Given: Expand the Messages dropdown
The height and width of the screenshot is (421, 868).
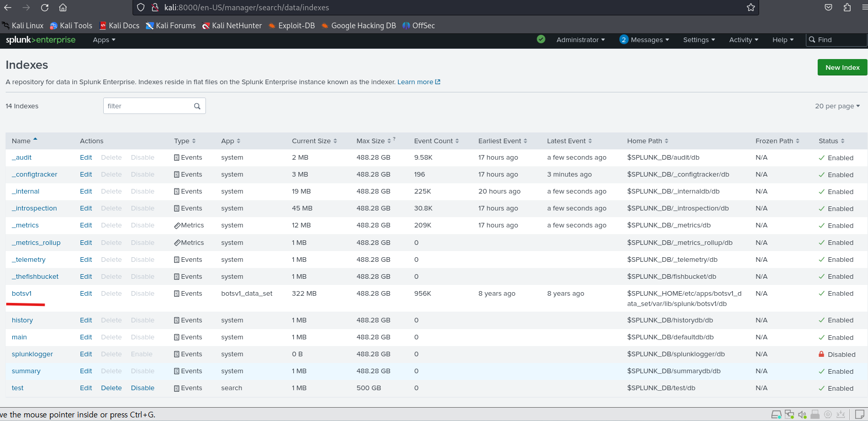Looking at the screenshot, I should pos(644,40).
